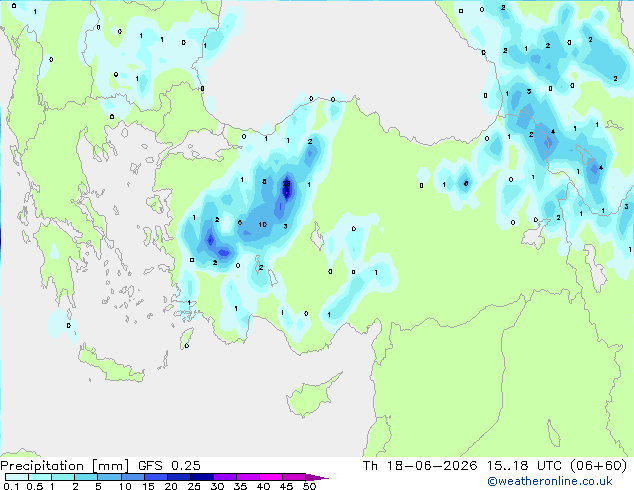This screenshot has width=634, height=490.
Task: Select the 30–35 mm purple legend swatch
Action: (x=224, y=477)
